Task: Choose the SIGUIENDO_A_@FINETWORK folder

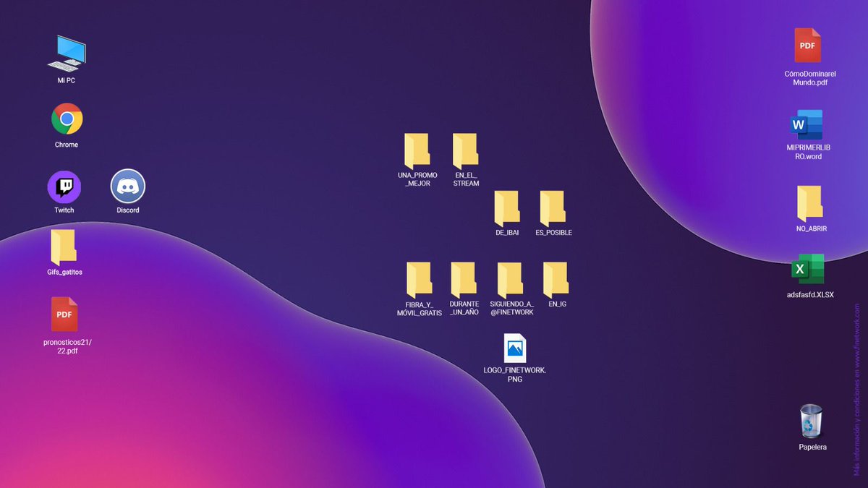Action: (511, 280)
